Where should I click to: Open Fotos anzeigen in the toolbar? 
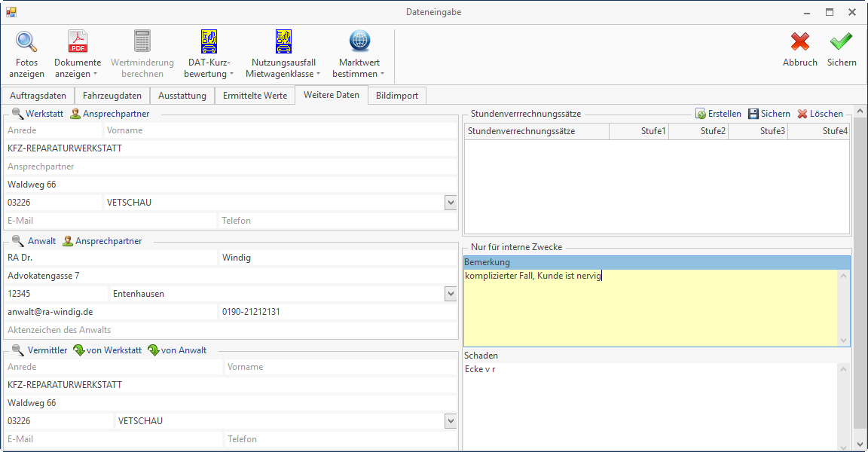26,54
